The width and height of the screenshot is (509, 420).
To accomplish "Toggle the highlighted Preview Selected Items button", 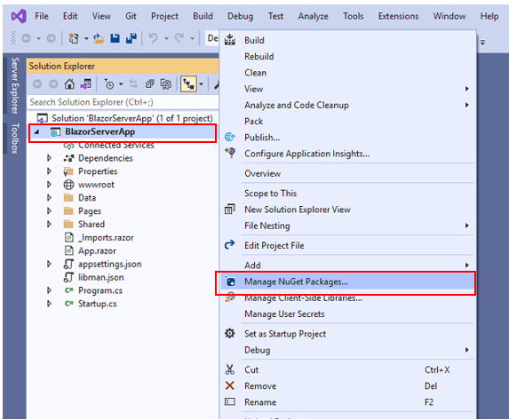I will pyautogui.click(x=188, y=84).
